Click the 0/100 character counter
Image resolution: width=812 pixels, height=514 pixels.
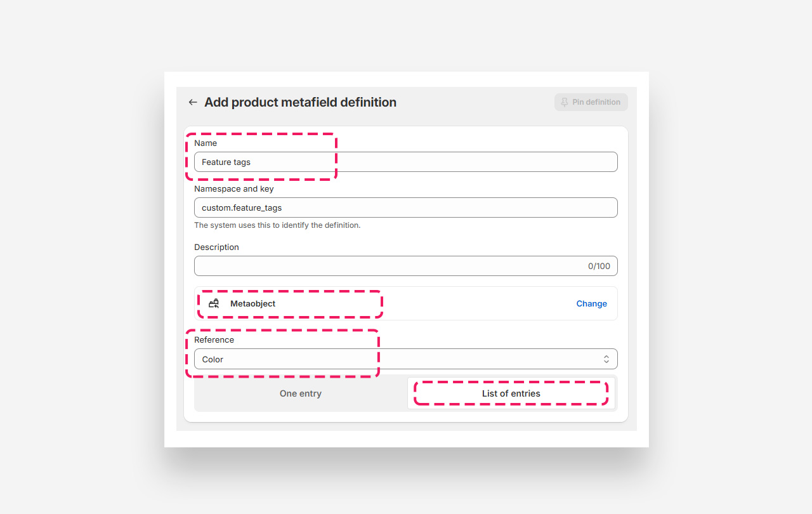599,267
